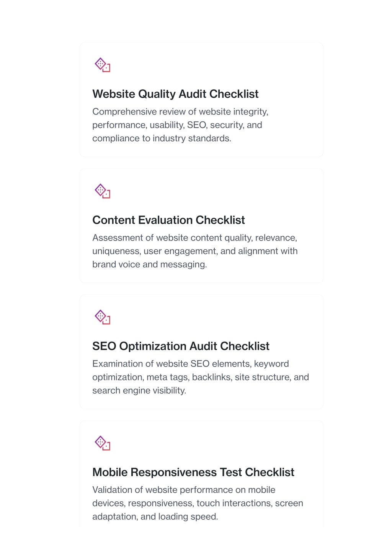Click the icon above Website Quality Audit Checklist
This screenshot has width=392, height=555.
pos(103,65)
